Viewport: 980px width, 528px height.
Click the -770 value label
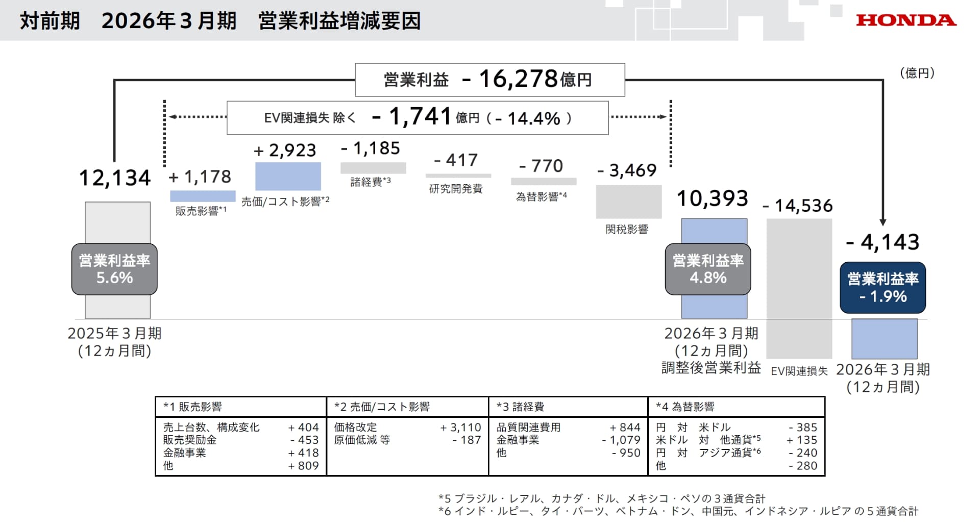[x=541, y=166]
